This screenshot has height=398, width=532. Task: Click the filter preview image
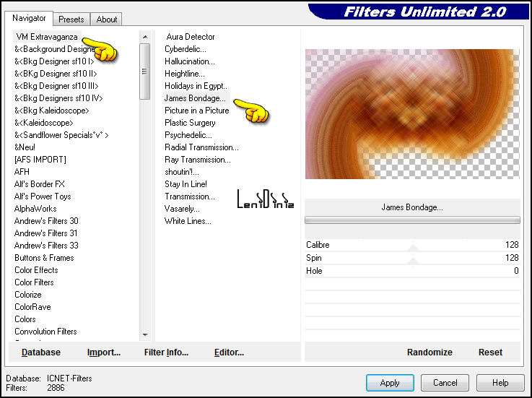pos(412,114)
